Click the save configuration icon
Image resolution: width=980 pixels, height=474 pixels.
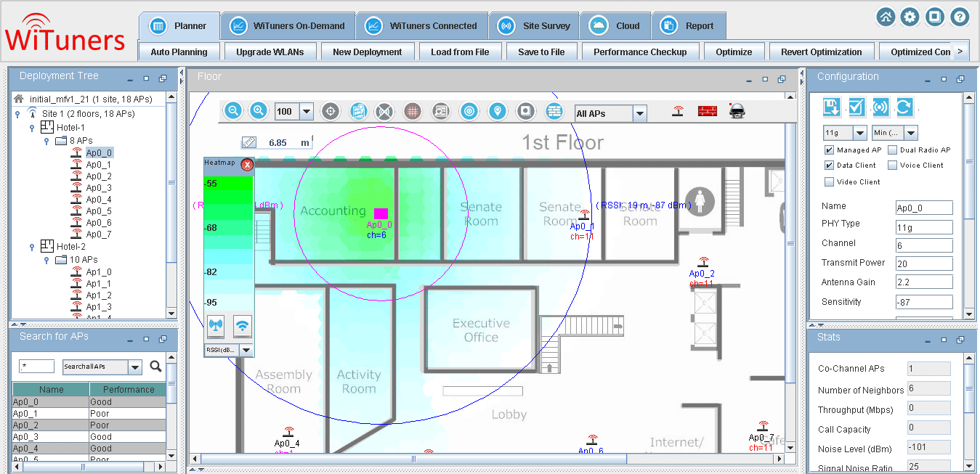832,107
